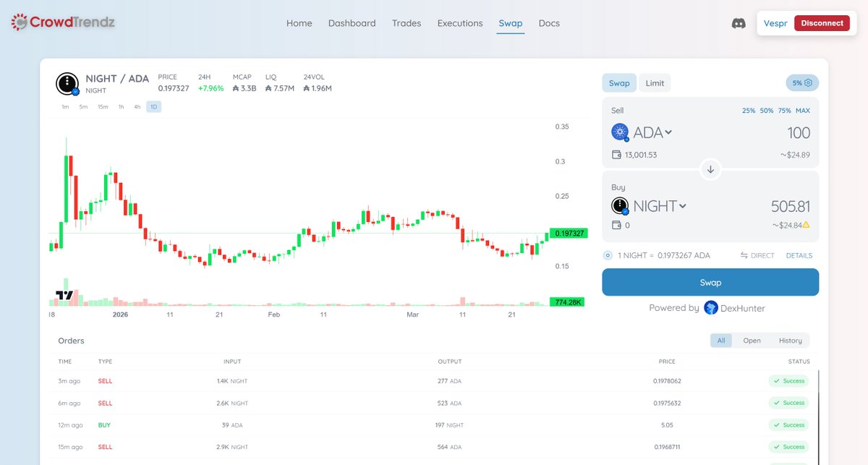This screenshot has width=868, height=465.
Task: Open the NIGHT buy token dropdown
Action: [660, 206]
